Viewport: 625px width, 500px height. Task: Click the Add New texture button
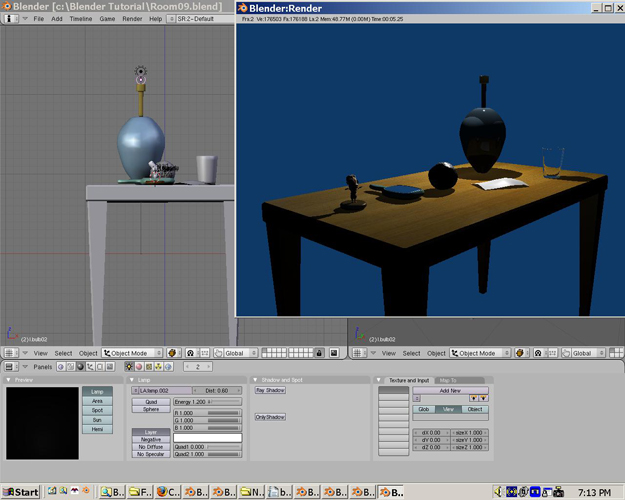pyautogui.click(x=449, y=390)
